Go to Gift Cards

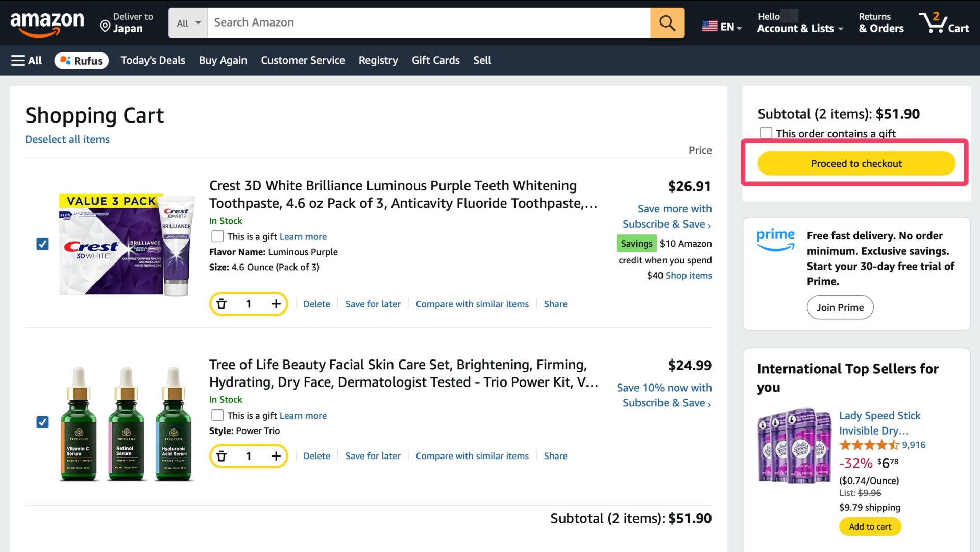(x=435, y=60)
